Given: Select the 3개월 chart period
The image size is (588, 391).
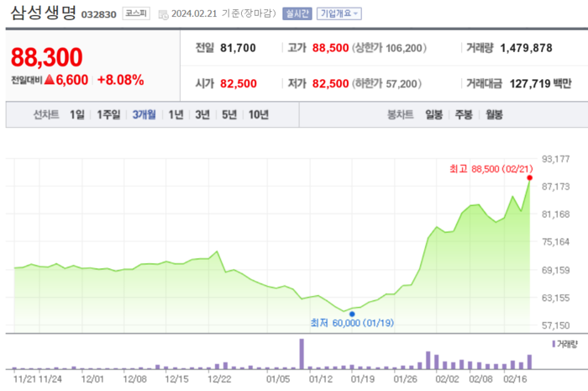Looking at the screenshot, I should [x=145, y=114].
